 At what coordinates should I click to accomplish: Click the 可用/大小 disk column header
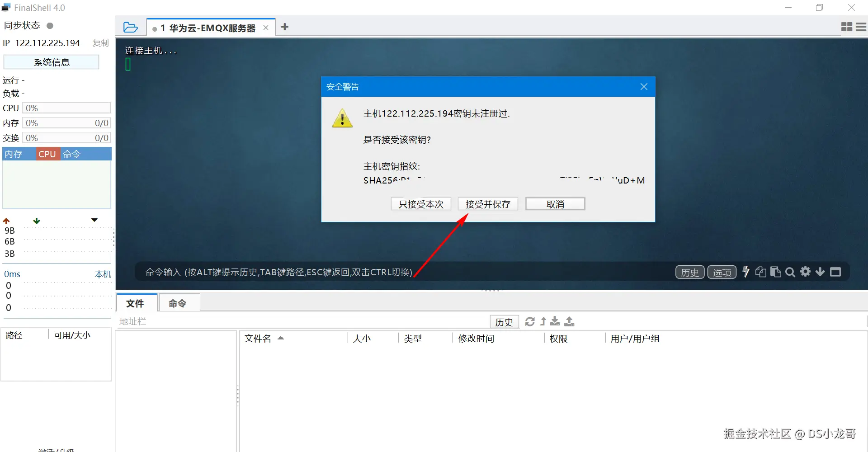click(x=80, y=335)
